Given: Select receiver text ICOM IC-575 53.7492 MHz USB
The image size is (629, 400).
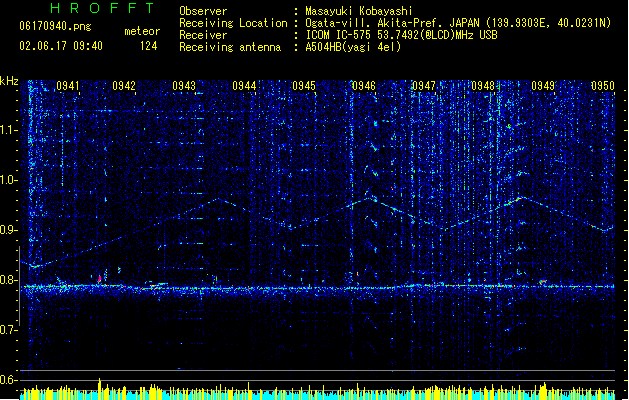Looking at the screenshot, I should coord(402,35).
